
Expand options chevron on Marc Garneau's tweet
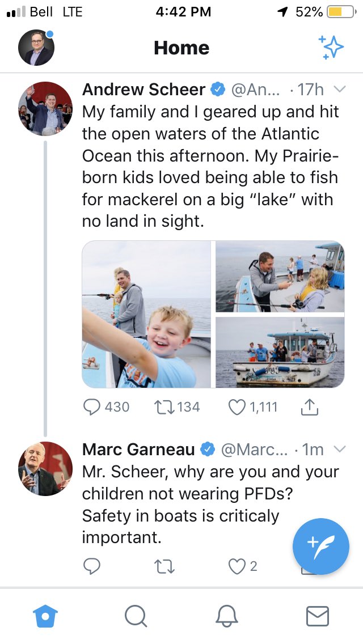tap(340, 450)
